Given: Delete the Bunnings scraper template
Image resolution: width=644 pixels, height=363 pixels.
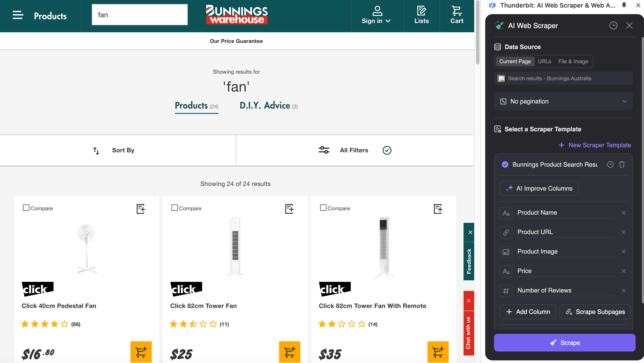Looking at the screenshot, I should pyautogui.click(x=622, y=164).
